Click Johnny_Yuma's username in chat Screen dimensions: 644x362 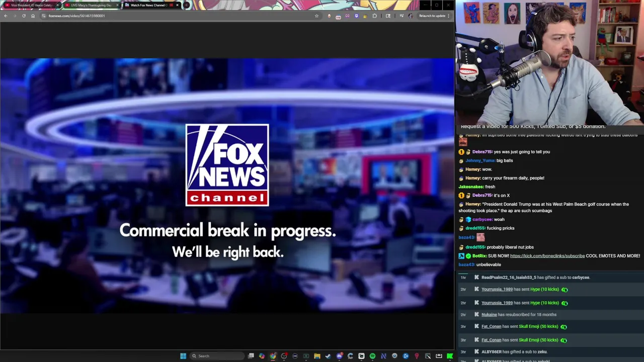480,160
